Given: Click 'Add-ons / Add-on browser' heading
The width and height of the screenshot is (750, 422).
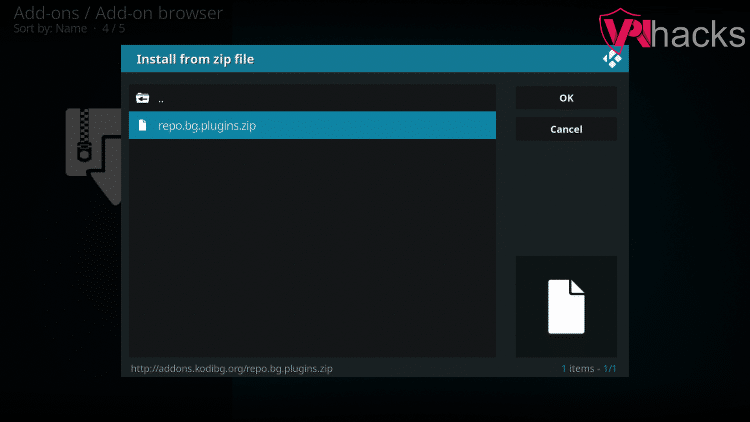Looking at the screenshot, I should point(118,13).
